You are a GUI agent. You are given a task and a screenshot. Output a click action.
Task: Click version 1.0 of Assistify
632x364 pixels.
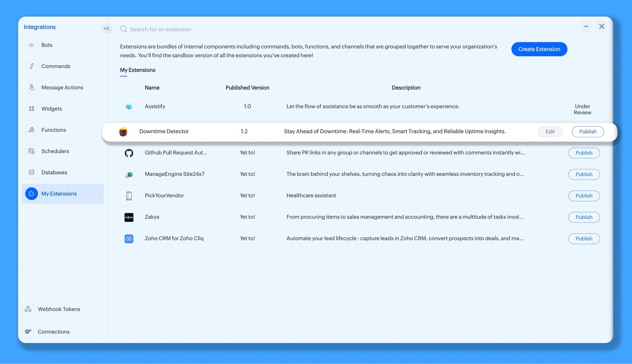(247, 107)
